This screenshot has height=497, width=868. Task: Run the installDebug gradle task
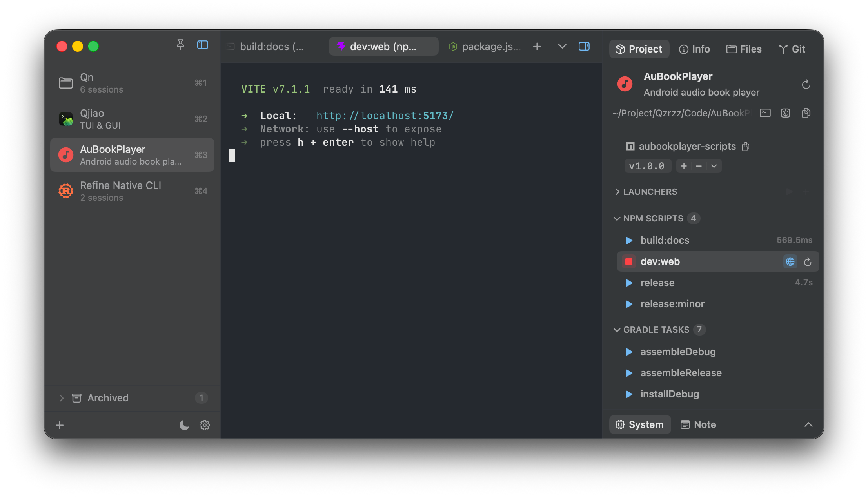pos(629,394)
